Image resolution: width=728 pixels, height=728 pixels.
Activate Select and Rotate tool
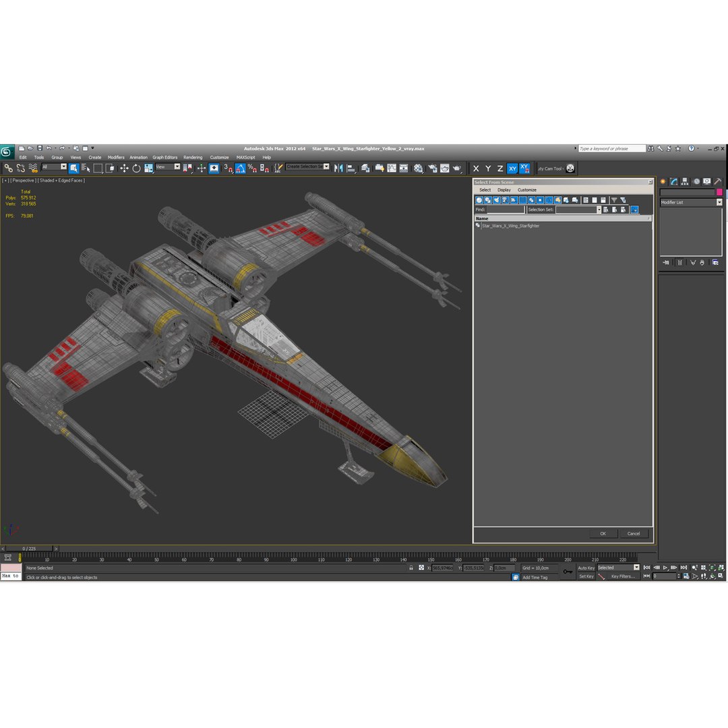tap(136, 168)
